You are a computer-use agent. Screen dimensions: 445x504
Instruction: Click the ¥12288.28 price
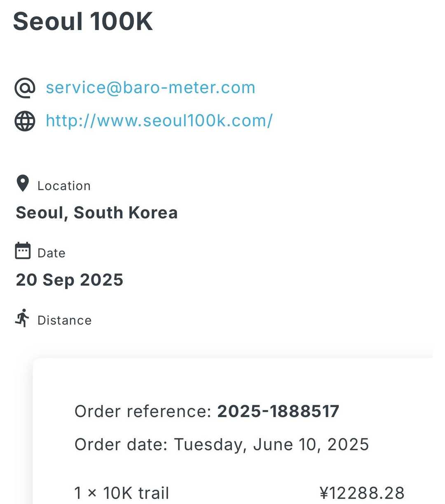[362, 493]
